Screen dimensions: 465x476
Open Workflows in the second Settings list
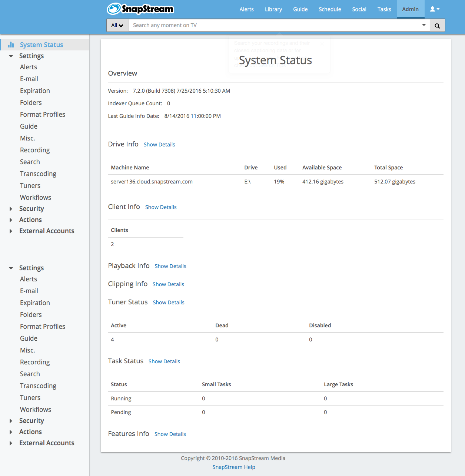click(x=36, y=410)
